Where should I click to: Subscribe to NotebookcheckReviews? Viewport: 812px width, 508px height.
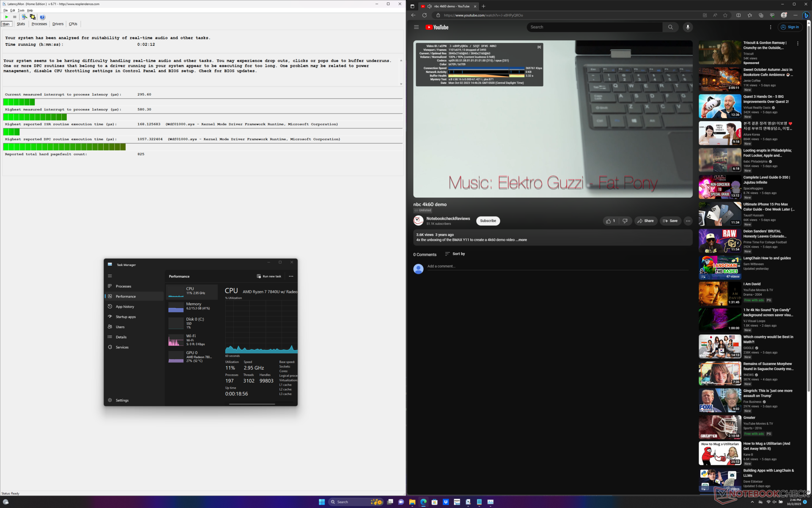click(x=488, y=221)
